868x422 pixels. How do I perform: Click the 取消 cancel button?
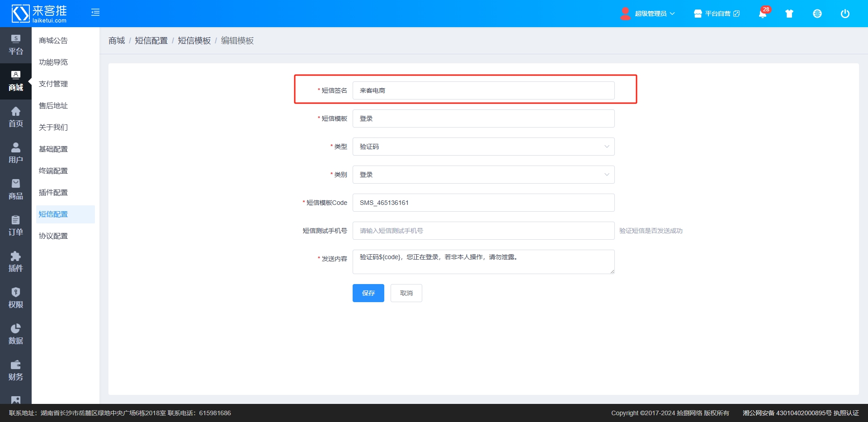coord(406,293)
